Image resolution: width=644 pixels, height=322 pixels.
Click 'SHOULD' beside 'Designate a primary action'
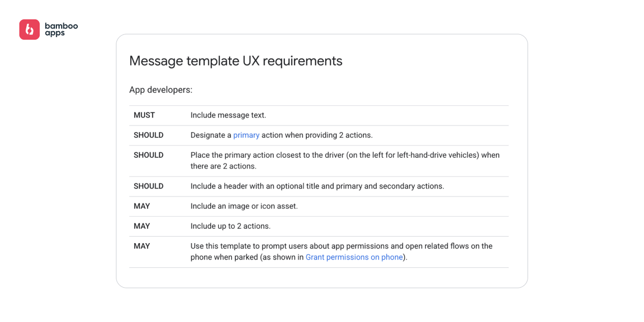(x=149, y=135)
